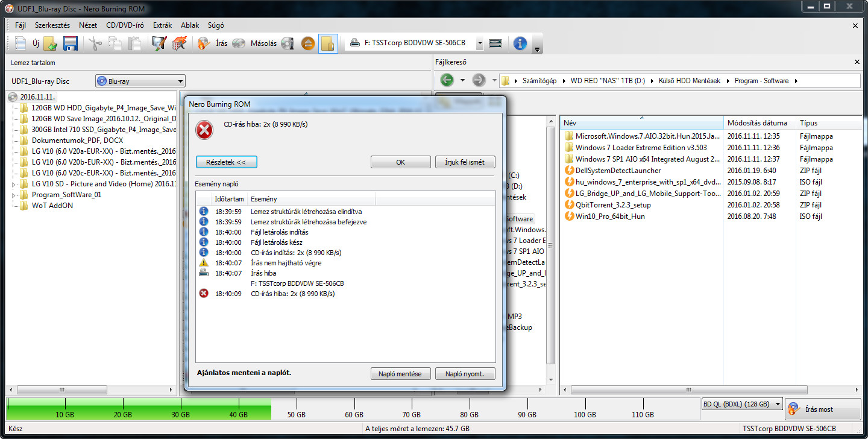This screenshot has width=868, height=439.
Task: Click the Esemény column header in log
Action: tap(311, 199)
